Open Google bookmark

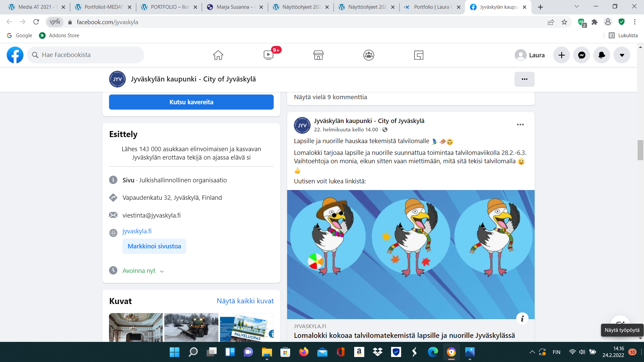click(x=19, y=36)
